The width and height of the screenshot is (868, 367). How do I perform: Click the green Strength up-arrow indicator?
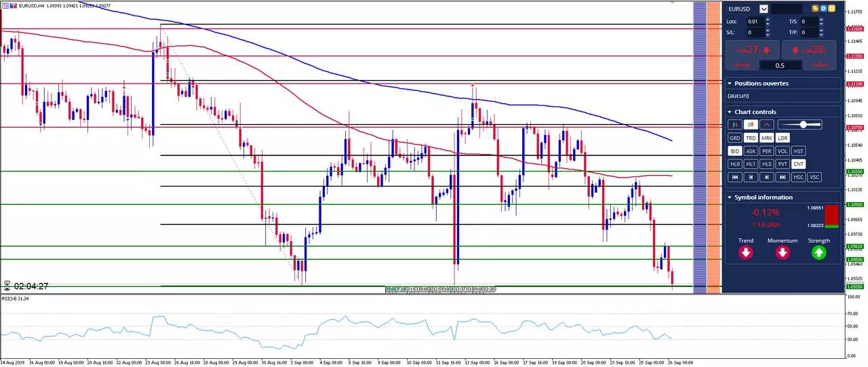tap(818, 253)
